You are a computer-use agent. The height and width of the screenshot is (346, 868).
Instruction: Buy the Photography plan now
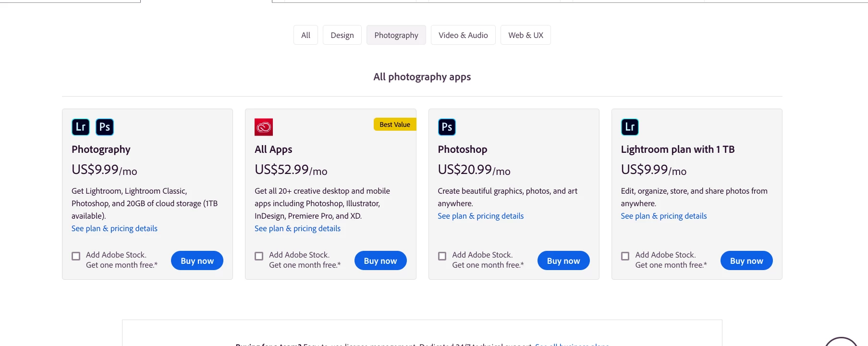(197, 260)
